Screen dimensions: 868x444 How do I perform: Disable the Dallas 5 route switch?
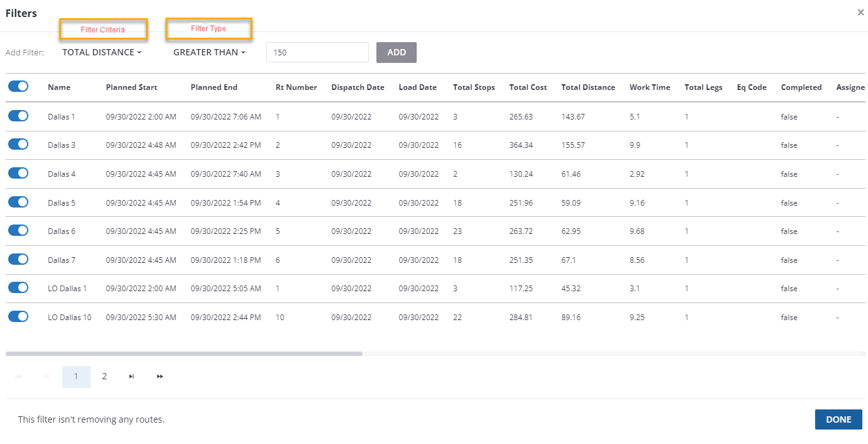[18, 202]
